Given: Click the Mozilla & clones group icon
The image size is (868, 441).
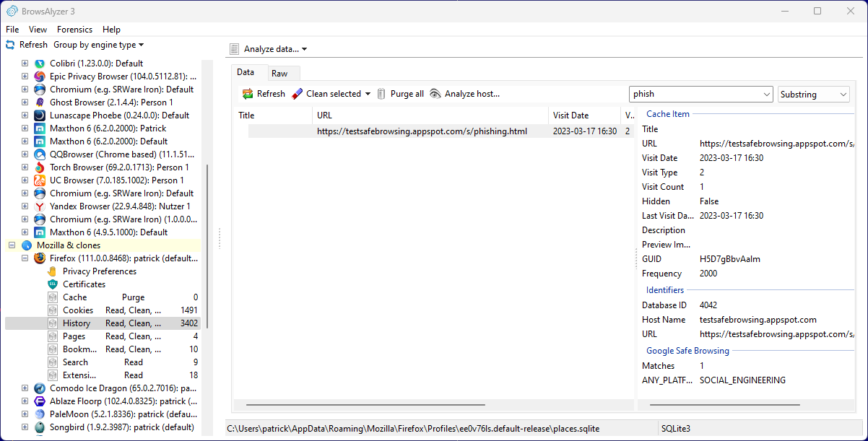Looking at the screenshot, I should 27,245.
